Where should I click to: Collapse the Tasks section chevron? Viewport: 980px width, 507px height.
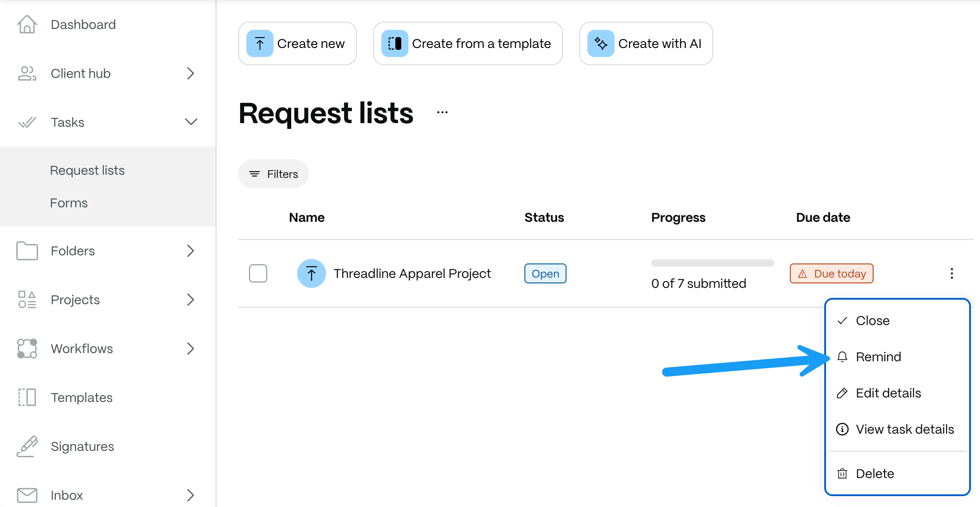191,122
